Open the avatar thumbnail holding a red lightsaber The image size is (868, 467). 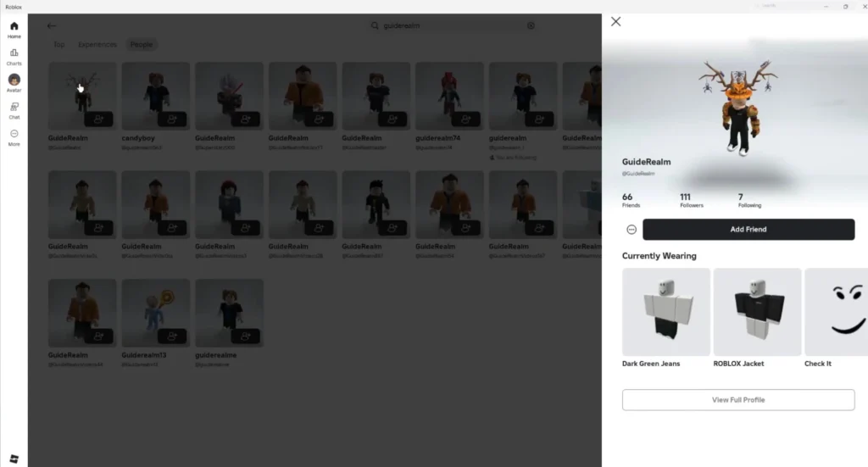tap(229, 96)
